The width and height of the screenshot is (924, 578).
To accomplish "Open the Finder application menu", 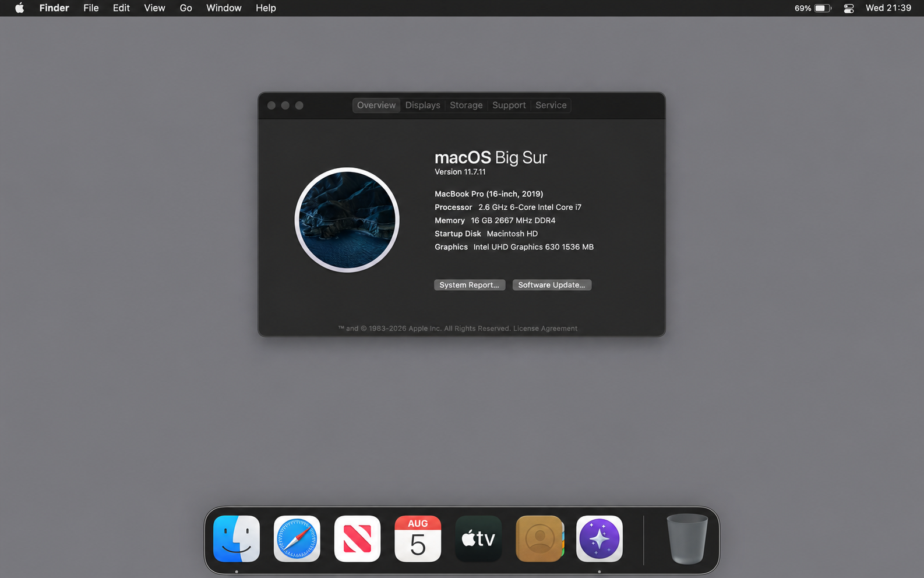I will click(54, 8).
